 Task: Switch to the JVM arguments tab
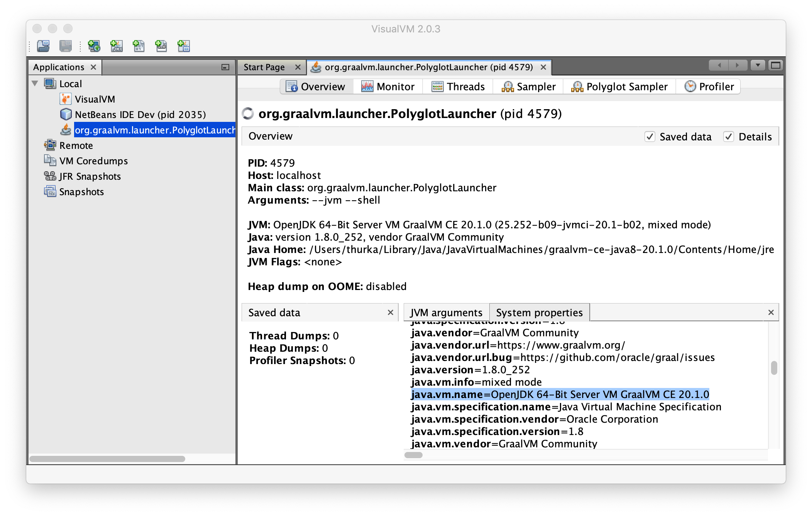[x=447, y=312]
